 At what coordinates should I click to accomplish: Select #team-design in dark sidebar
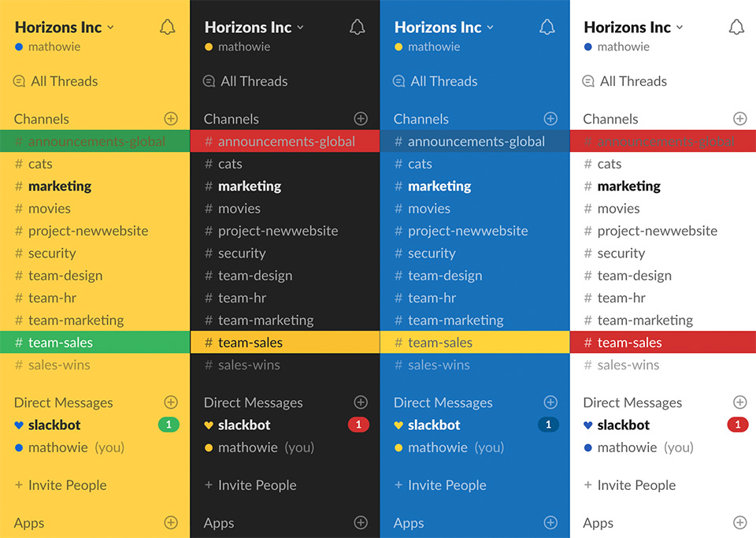[x=285, y=276]
